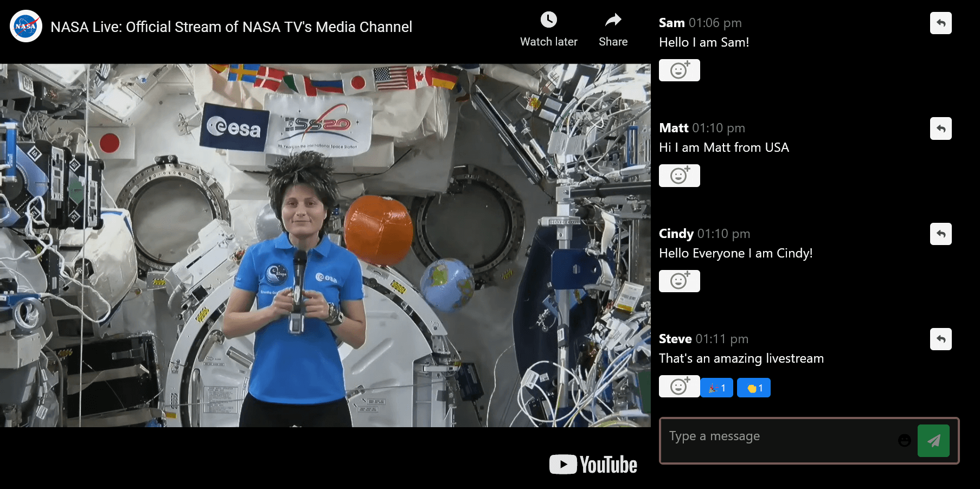Open the emoji picker in message box
Screen dimensions: 980x489
pyautogui.click(x=904, y=440)
